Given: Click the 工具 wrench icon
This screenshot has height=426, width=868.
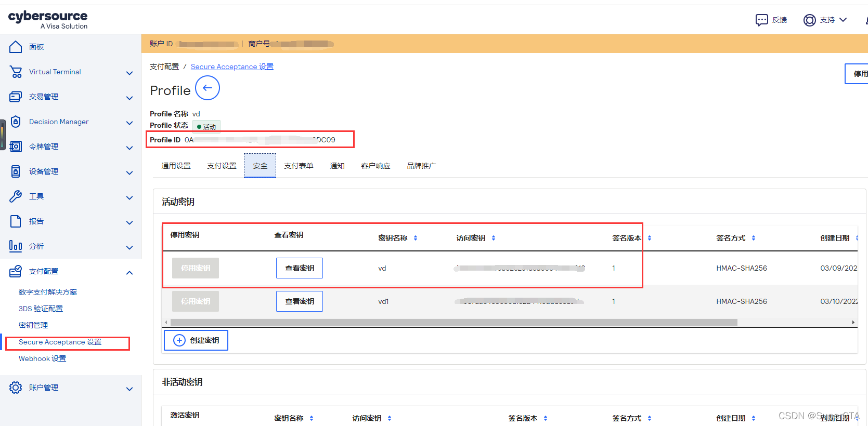Looking at the screenshot, I should [16, 196].
